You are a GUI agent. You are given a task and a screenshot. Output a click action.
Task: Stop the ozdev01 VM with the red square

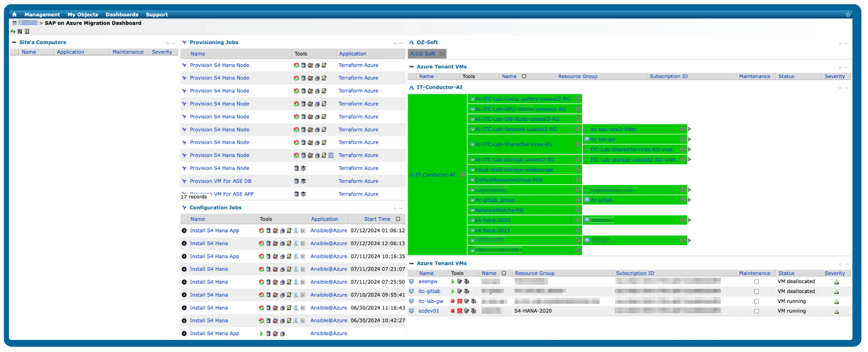pos(453,311)
